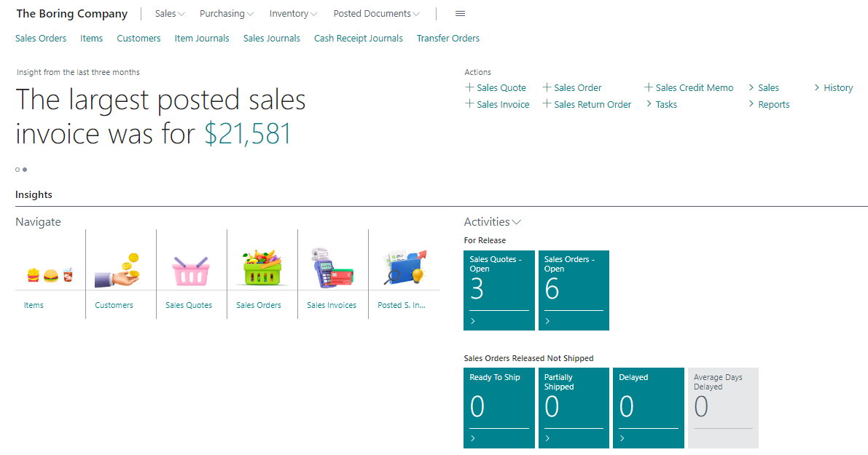The width and height of the screenshot is (868, 455).
Task: Click the plus icon beside Sales Return Order
Action: (546, 104)
